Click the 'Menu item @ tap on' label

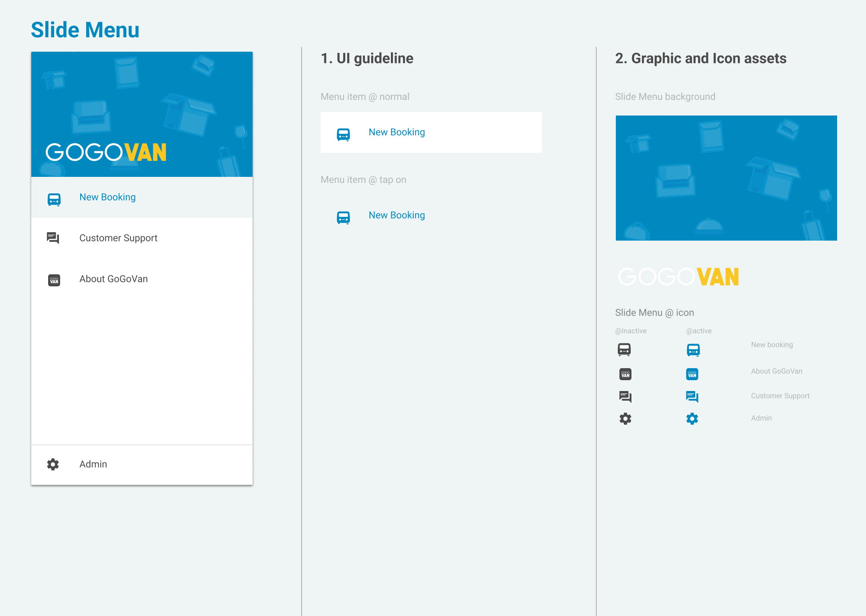363,180
